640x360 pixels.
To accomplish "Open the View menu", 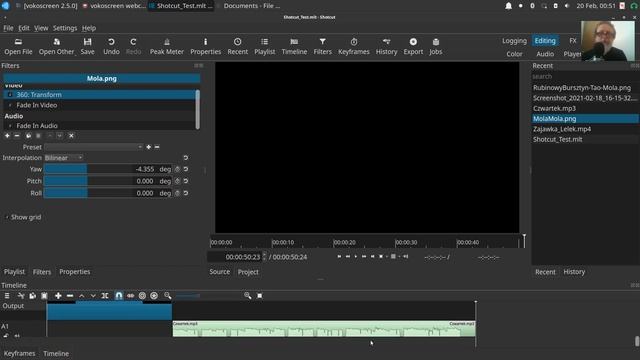I will (x=41, y=28).
